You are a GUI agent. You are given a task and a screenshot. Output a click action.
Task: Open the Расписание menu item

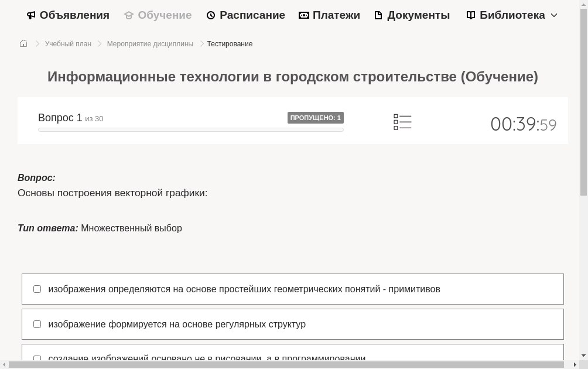point(252,15)
